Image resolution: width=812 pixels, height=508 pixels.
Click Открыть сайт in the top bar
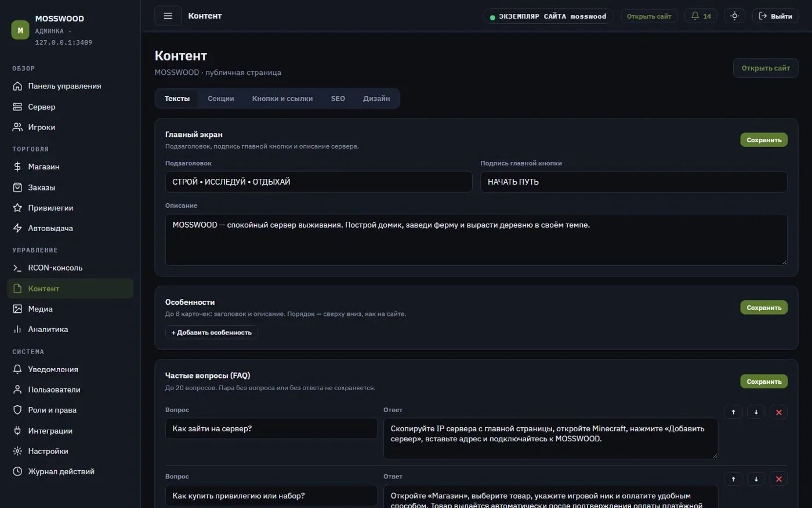pyautogui.click(x=649, y=16)
